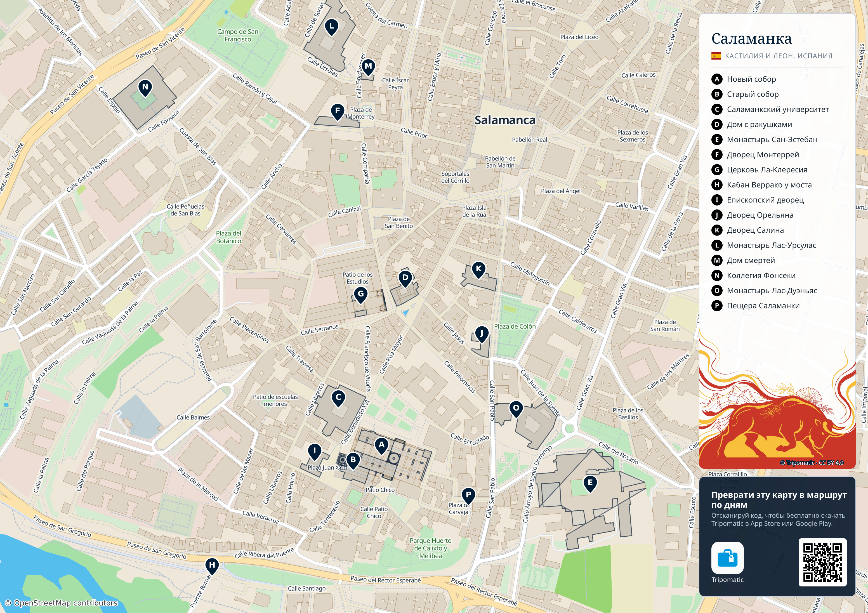
Task: Click the Plaza del Ángel label
Action: [x=560, y=191]
